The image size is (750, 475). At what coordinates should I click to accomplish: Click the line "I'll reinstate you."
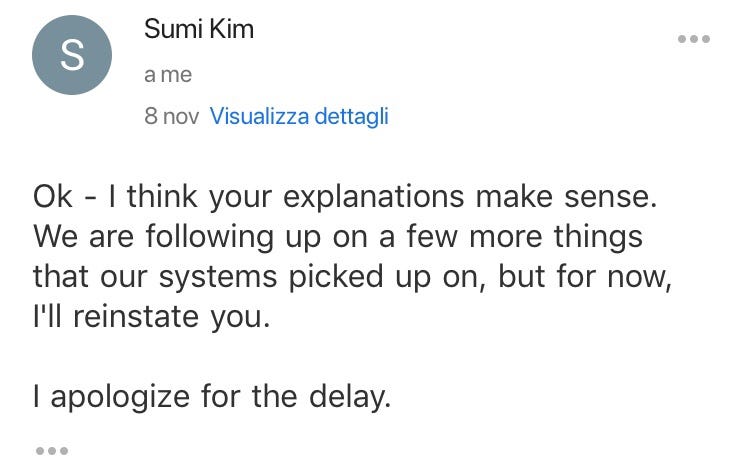point(152,317)
